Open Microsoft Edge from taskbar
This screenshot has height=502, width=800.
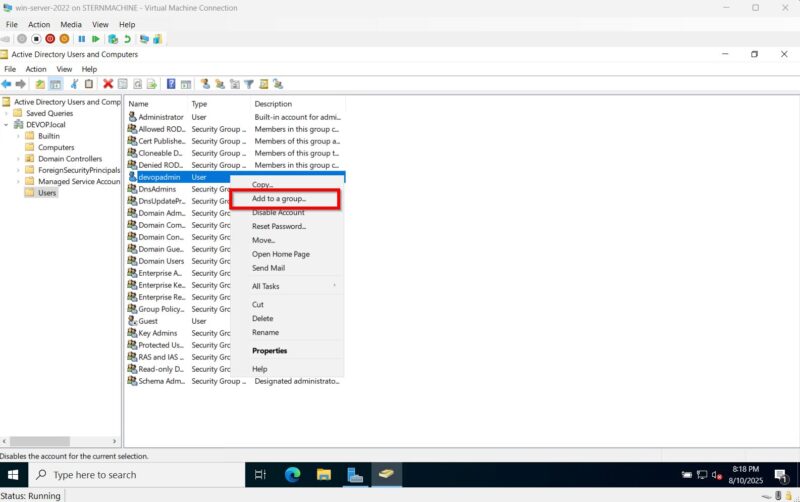click(x=292, y=475)
